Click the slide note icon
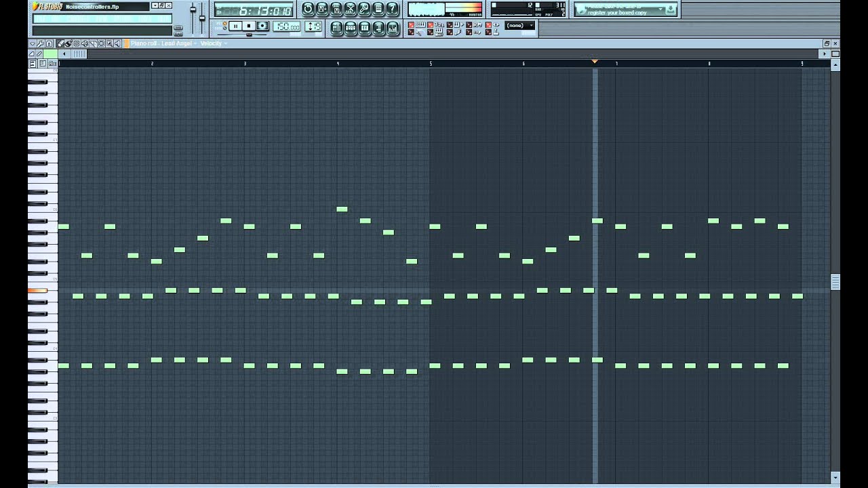The width and height of the screenshot is (868, 488). [39, 54]
